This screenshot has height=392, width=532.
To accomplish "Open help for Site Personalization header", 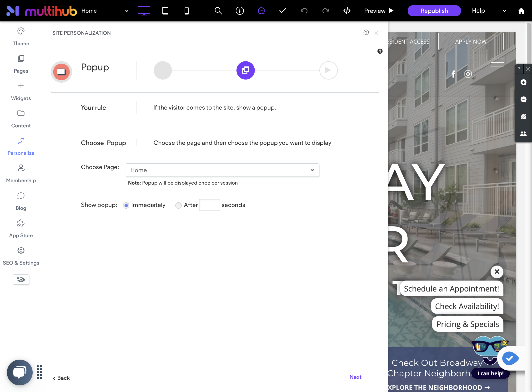I will tap(366, 32).
